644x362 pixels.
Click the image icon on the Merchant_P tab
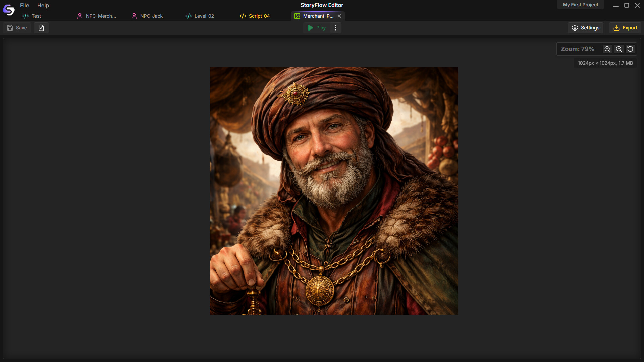[297, 16]
